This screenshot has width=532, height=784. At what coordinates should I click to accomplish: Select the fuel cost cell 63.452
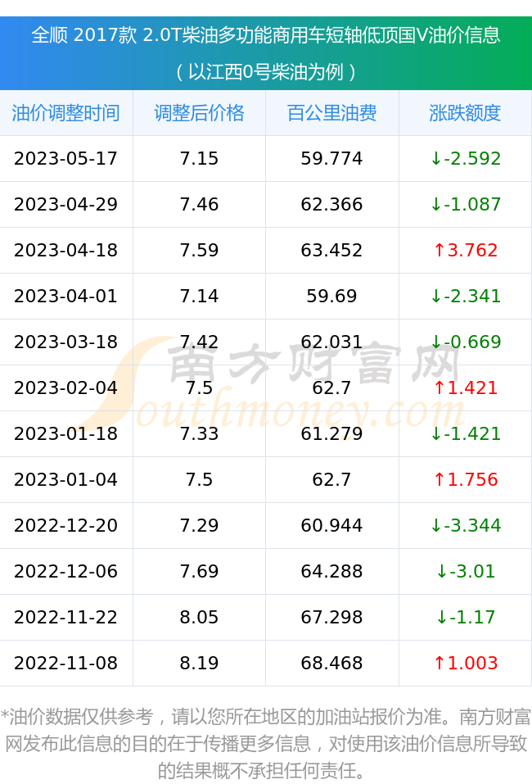coord(331,250)
